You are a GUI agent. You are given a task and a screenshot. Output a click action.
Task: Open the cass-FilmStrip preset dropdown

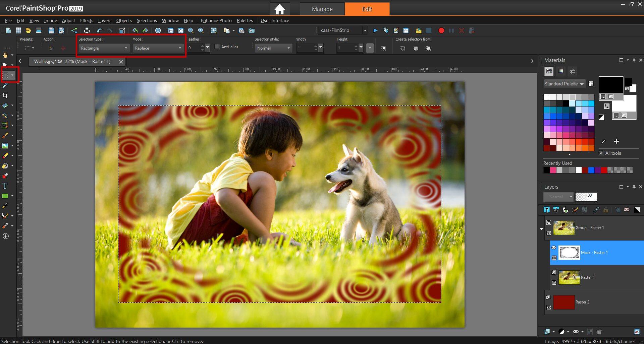[x=365, y=30]
